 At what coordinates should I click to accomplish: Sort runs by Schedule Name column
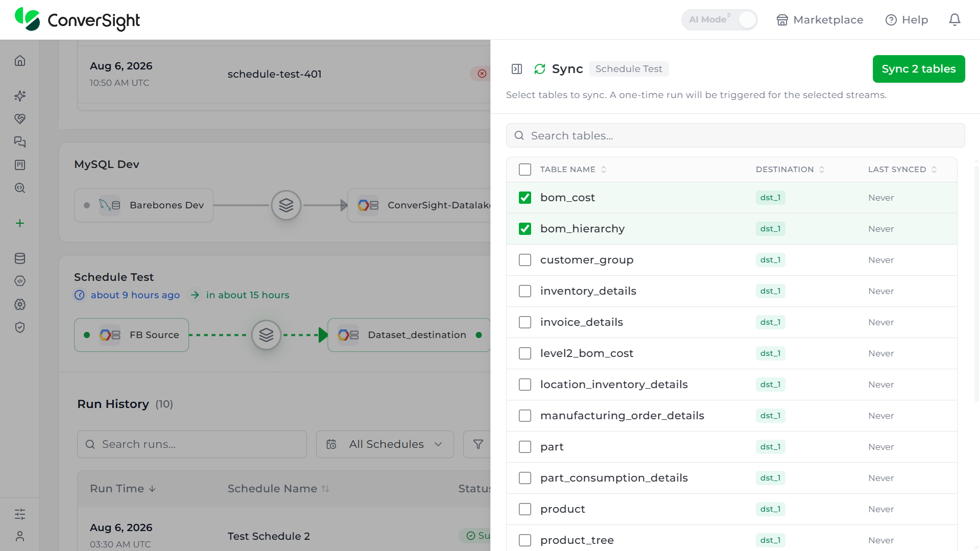point(278,489)
